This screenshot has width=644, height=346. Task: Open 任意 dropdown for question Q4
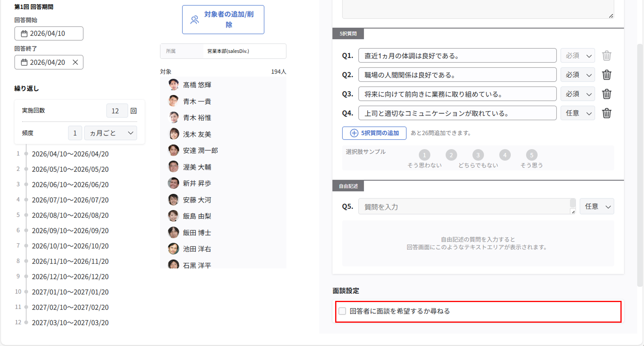click(x=578, y=113)
